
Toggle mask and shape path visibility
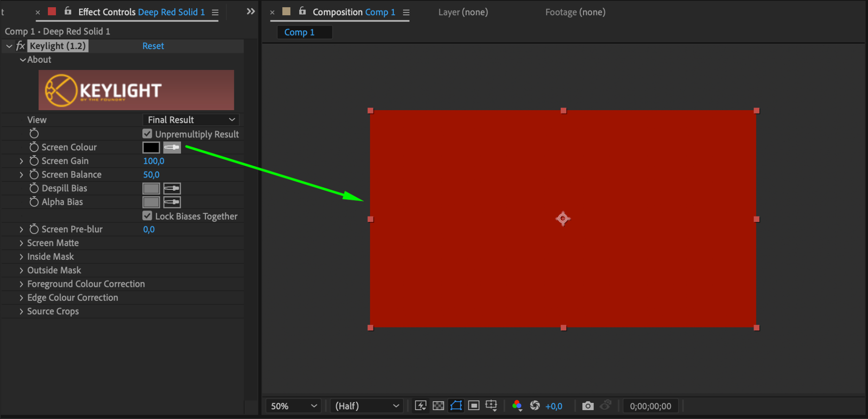456,406
